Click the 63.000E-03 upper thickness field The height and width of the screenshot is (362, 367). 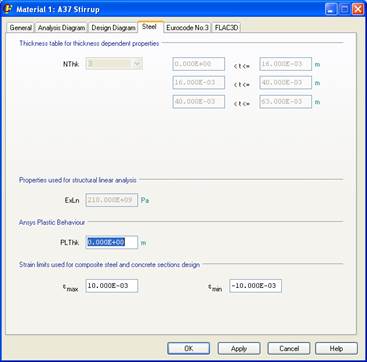click(x=286, y=102)
